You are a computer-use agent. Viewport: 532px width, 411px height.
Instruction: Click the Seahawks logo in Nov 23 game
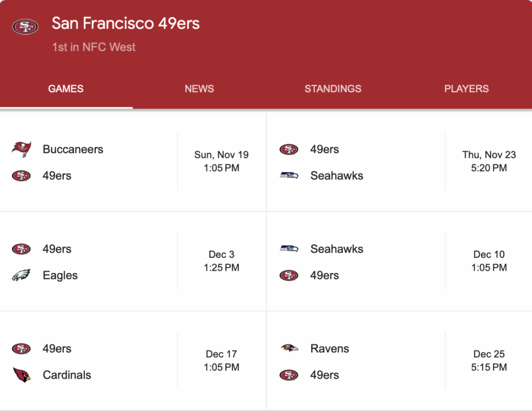[x=289, y=175]
